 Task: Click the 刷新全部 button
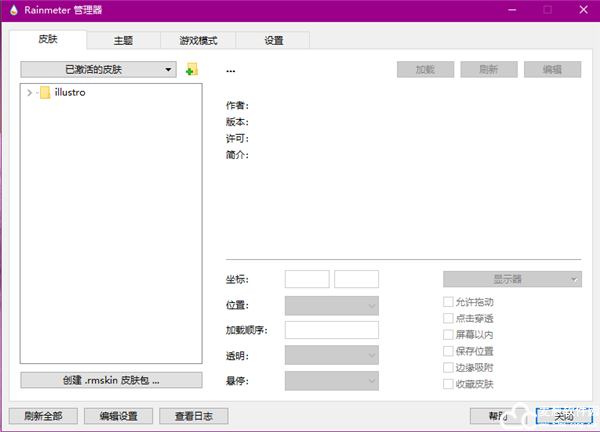point(43,416)
